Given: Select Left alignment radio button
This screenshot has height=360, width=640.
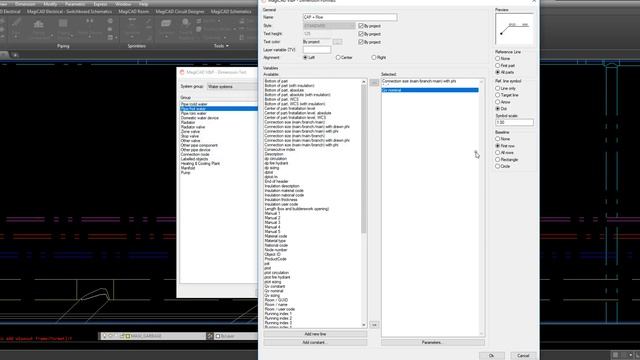Looking at the screenshot, I should (305, 58).
